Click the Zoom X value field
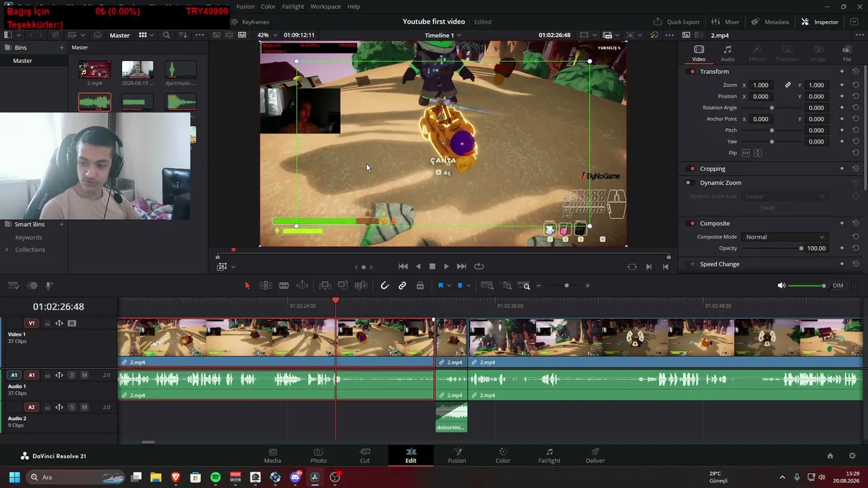 (761, 85)
